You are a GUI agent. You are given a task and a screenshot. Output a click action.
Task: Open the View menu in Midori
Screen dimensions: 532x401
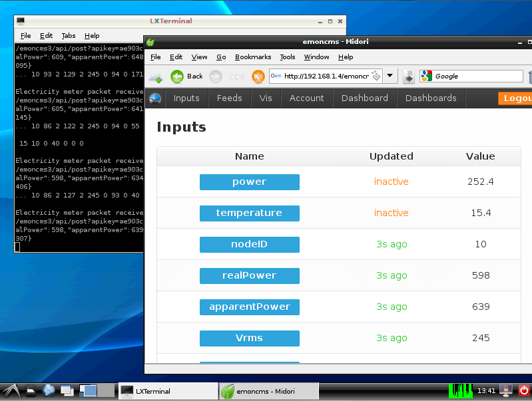tap(199, 57)
